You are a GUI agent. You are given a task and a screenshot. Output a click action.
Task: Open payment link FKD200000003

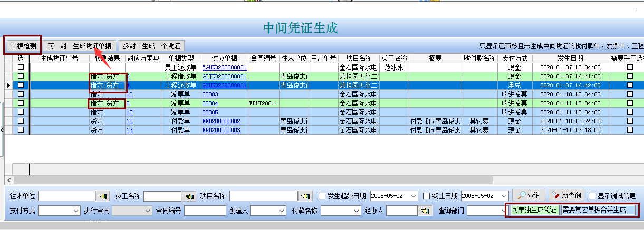click(x=222, y=130)
